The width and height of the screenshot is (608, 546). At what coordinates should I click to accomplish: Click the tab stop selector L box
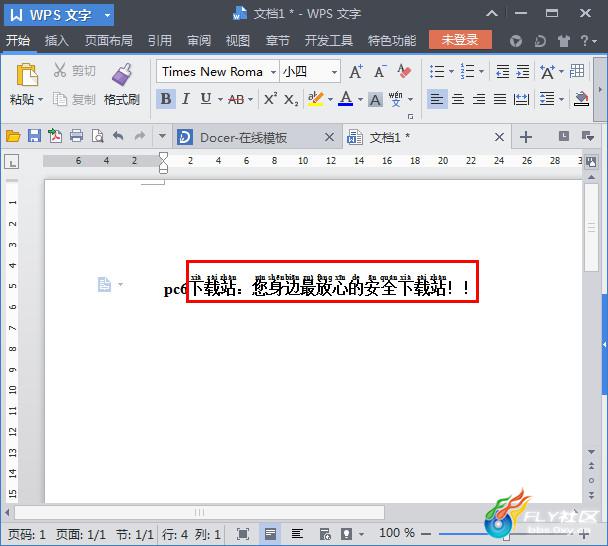[12, 162]
